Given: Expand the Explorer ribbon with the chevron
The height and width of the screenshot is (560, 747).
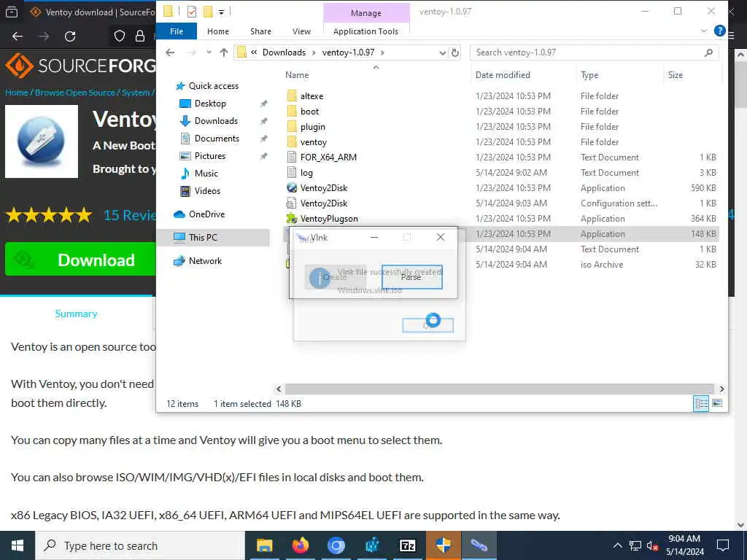Looking at the screenshot, I should pos(704,31).
